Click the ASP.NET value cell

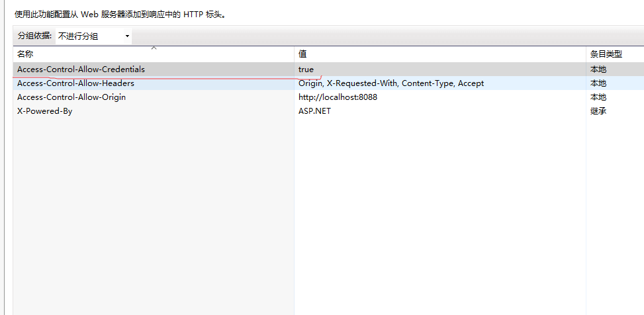pos(314,111)
